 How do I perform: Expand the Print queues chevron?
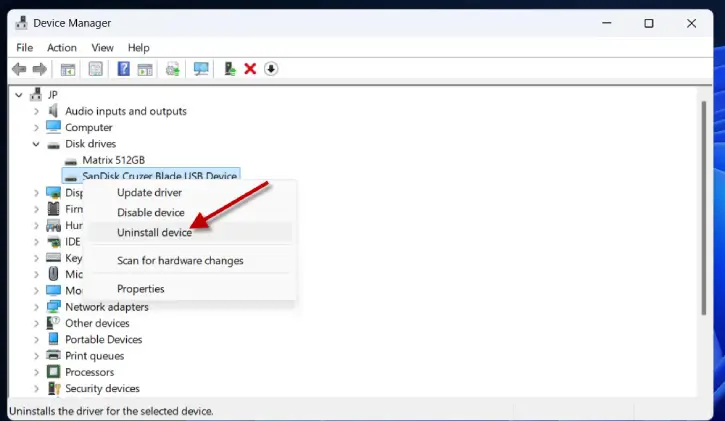pyautogui.click(x=36, y=356)
